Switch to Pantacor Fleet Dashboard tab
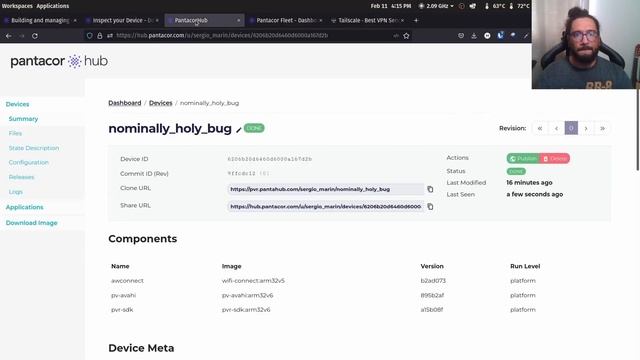The height and width of the screenshot is (360, 640). pos(286,20)
